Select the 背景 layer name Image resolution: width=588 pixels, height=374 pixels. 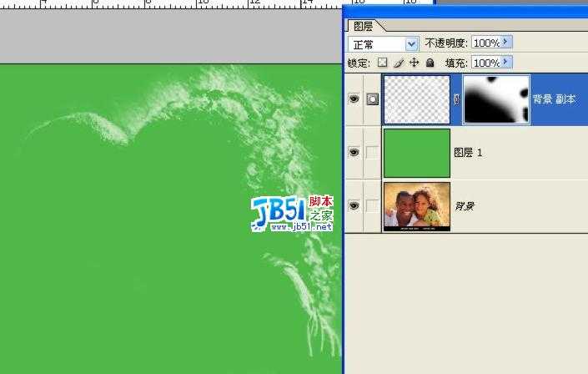click(464, 205)
